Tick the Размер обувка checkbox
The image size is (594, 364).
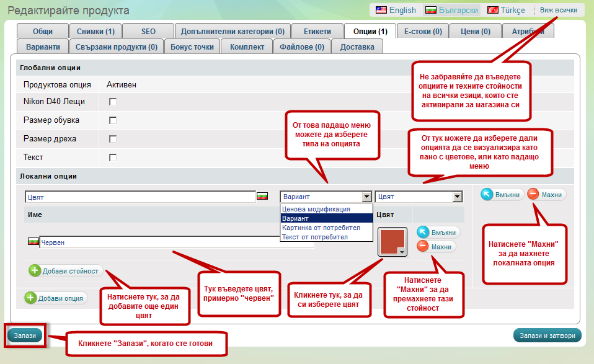[113, 120]
